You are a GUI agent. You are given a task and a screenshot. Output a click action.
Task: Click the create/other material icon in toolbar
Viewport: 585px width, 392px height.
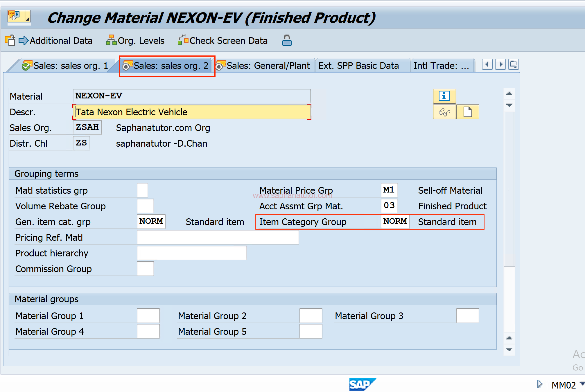click(10, 40)
